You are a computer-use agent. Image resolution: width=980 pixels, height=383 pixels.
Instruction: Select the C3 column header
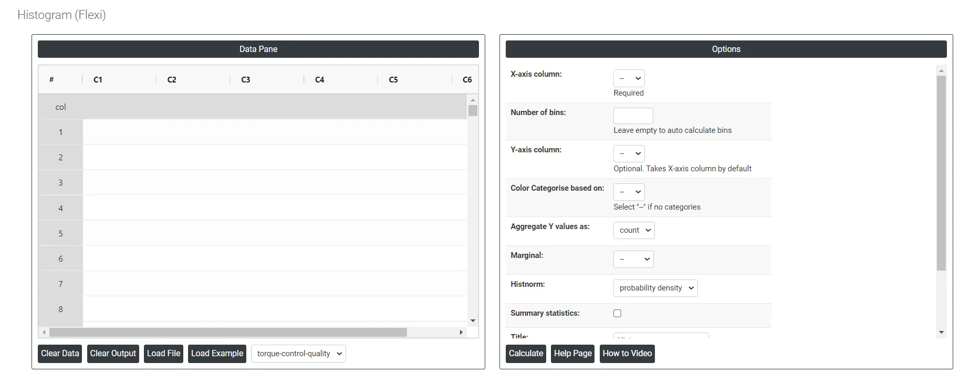(x=245, y=80)
